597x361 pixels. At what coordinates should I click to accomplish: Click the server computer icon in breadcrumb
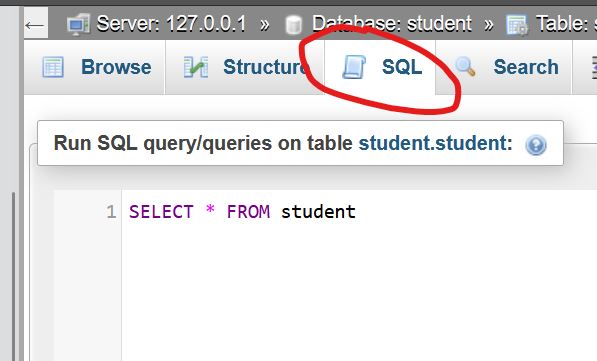(x=78, y=24)
